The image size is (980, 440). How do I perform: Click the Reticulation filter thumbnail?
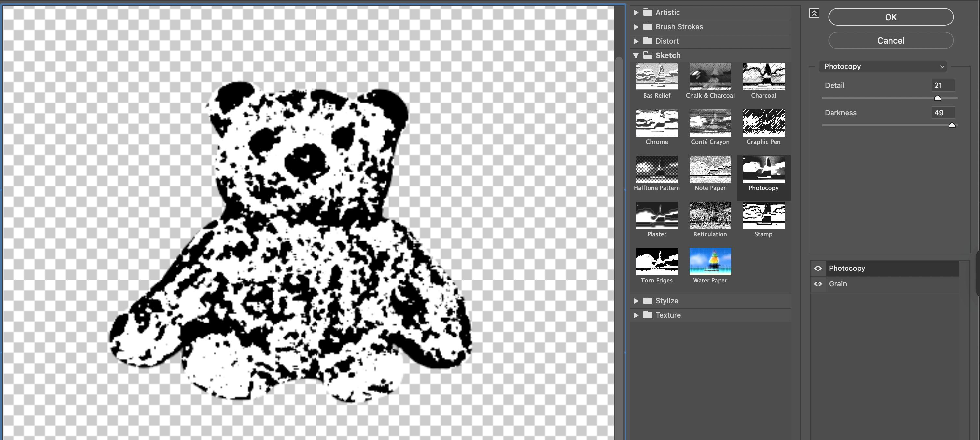pyautogui.click(x=710, y=215)
